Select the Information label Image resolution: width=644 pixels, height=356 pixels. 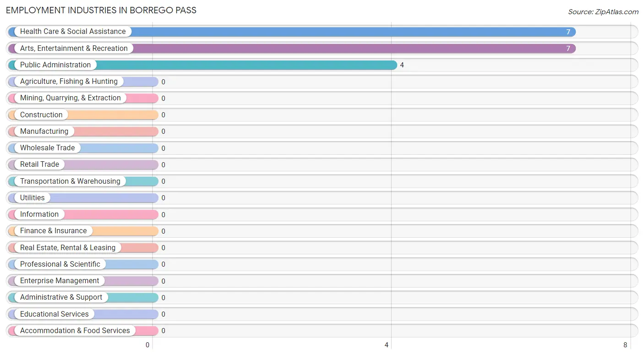[x=39, y=214]
